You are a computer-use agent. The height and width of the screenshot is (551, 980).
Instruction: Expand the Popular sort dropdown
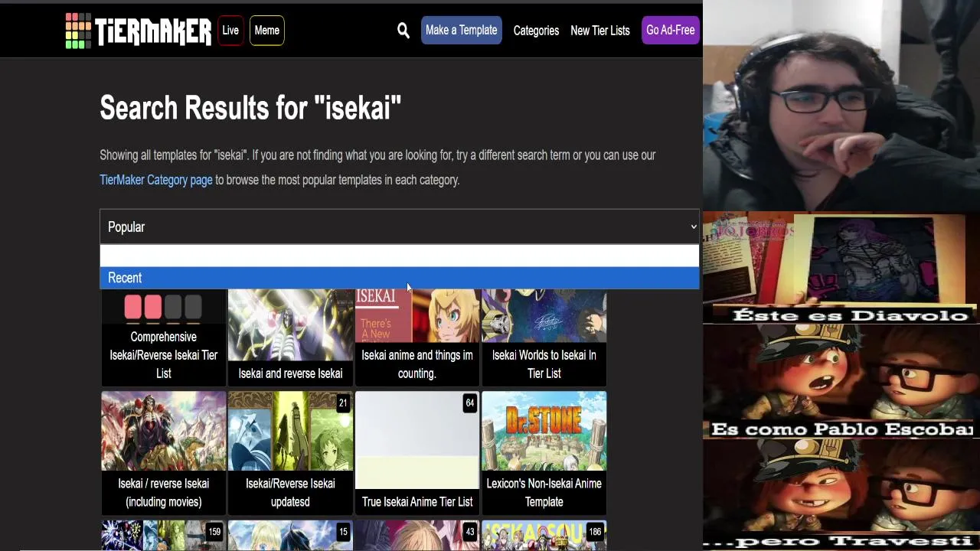click(400, 227)
